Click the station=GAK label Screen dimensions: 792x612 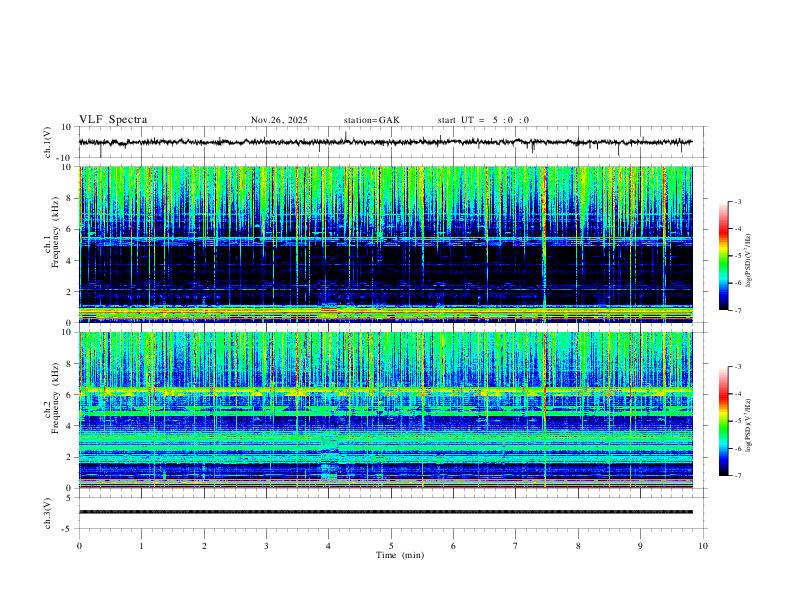pos(371,120)
